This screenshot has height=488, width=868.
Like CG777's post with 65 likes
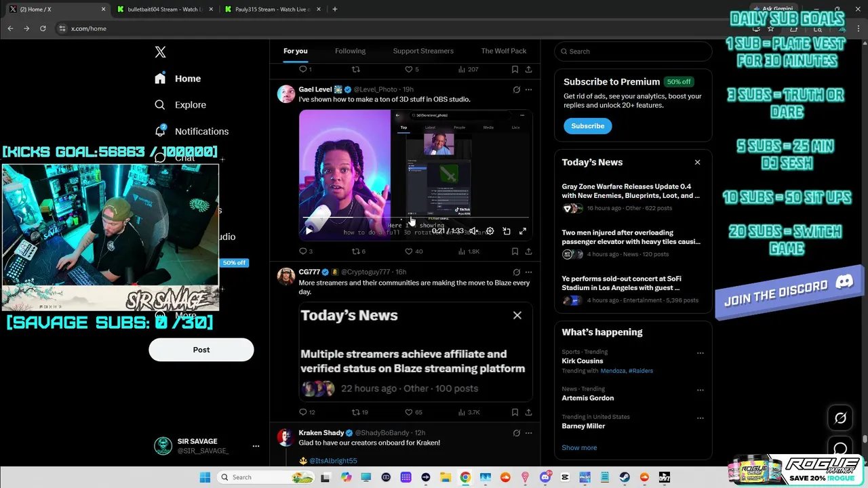coord(414,412)
